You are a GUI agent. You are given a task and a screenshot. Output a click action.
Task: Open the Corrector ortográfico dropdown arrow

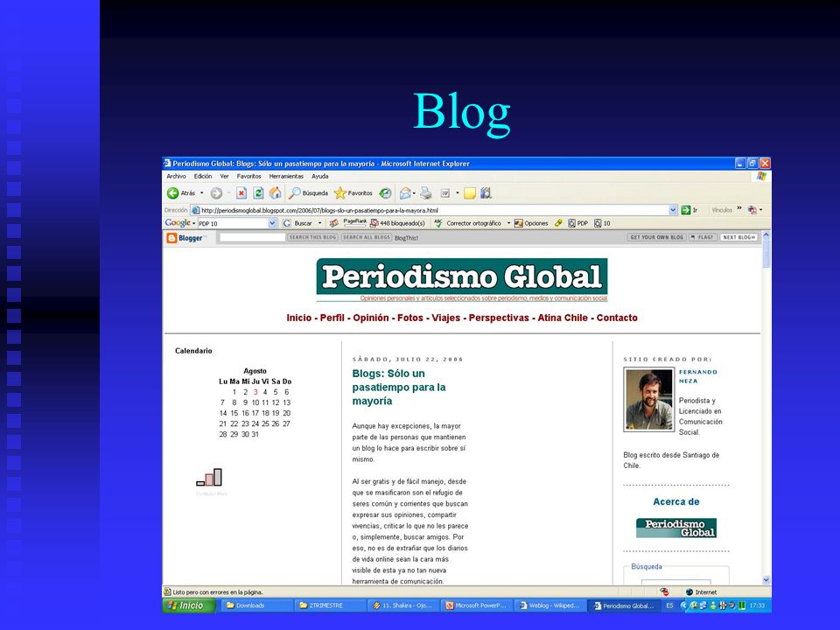508,223
